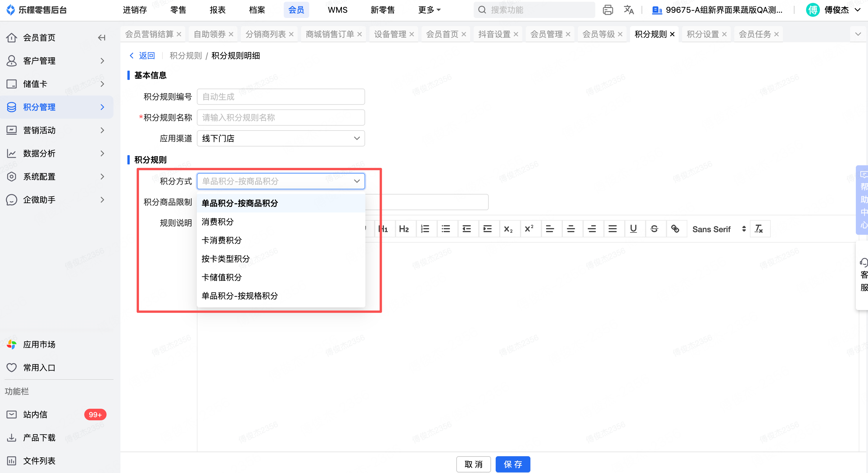Open the Sans Serif font dropdown
This screenshot has height=473, width=868.
[x=718, y=229]
